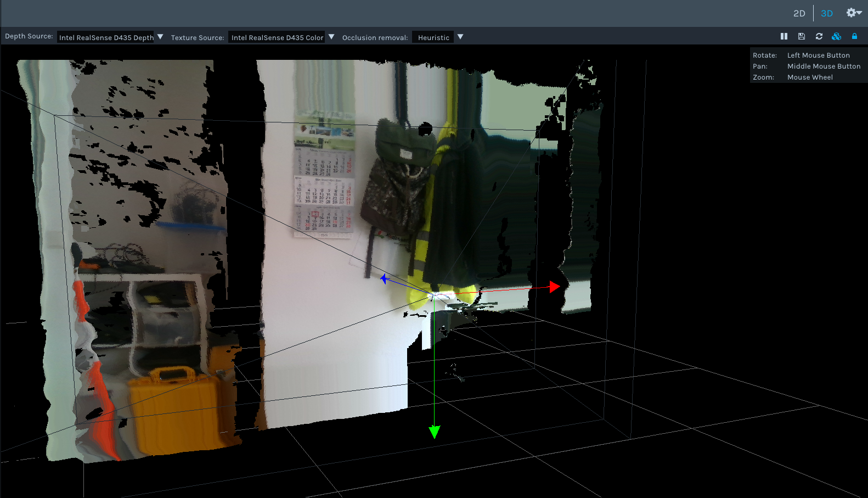Click the green Y-axis arrowhead
The width and height of the screenshot is (868, 498).
point(434,432)
